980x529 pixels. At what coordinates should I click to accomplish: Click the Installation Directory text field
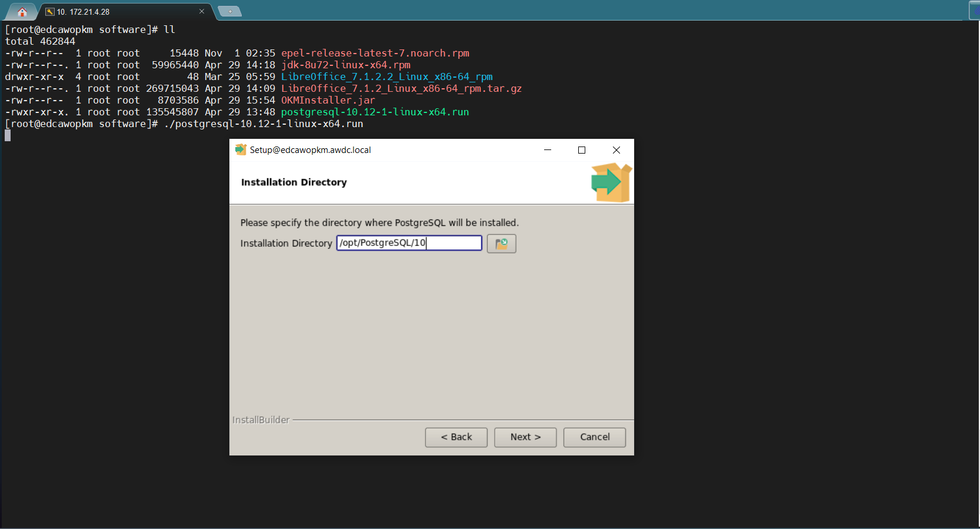409,243
